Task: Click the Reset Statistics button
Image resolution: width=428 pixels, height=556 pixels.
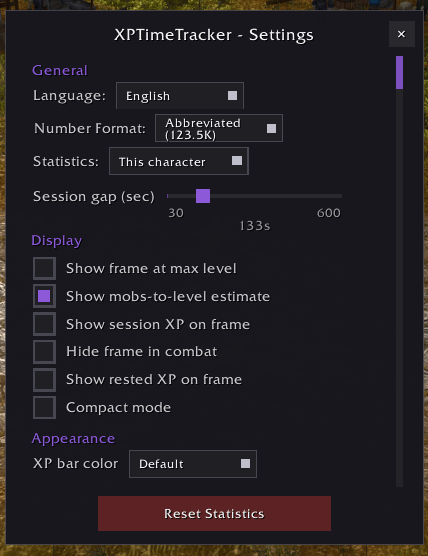Action: point(214,513)
